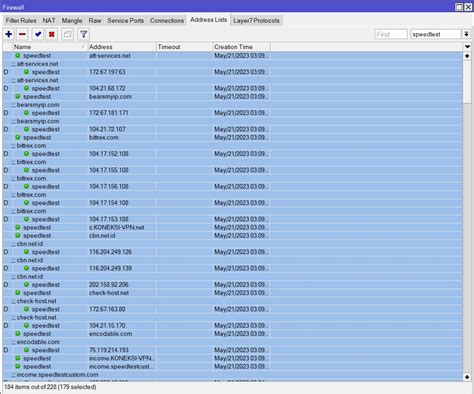Select the income.speedtestcust address entry
474x394 pixels.
pyautogui.click(x=232, y=367)
